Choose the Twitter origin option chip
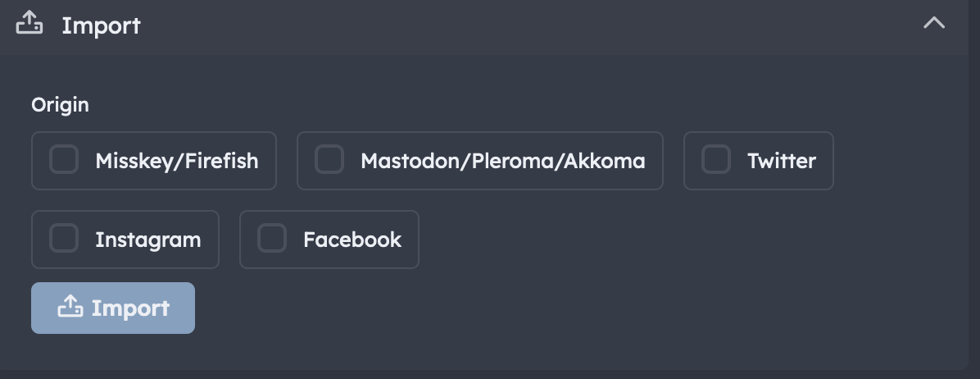Viewport: 980px width, 379px height. pyautogui.click(x=759, y=161)
